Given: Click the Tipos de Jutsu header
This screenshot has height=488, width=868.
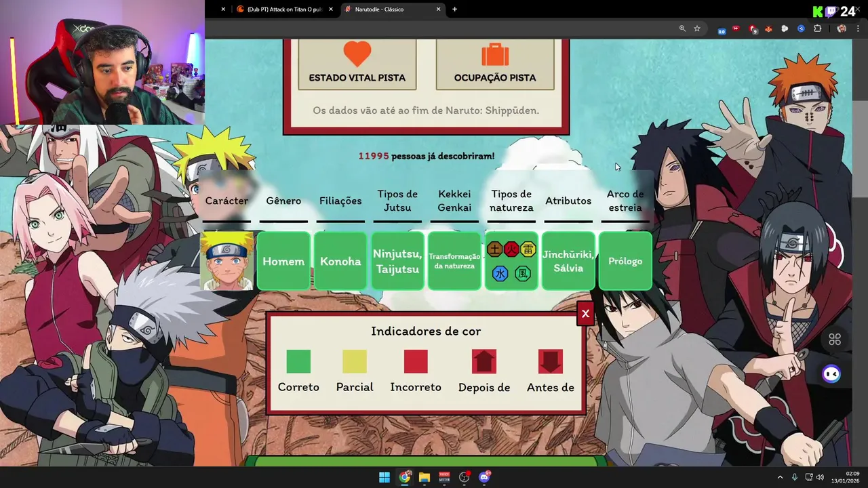Looking at the screenshot, I should tap(397, 201).
